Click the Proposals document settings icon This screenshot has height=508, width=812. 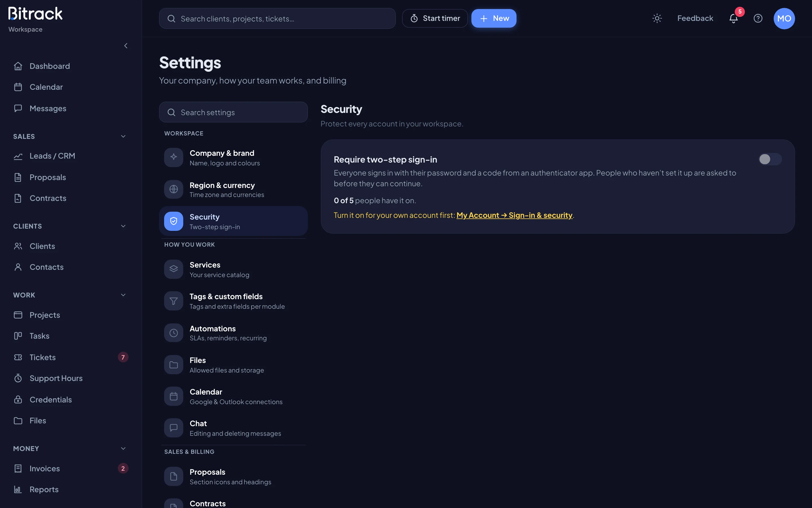(173, 476)
